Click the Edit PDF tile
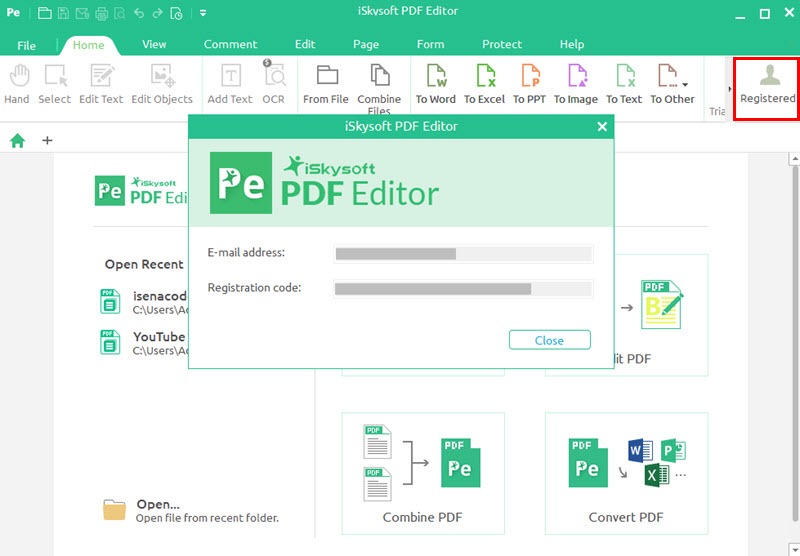The height and width of the screenshot is (556, 800). pyautogui.click(x=661, y=315)
